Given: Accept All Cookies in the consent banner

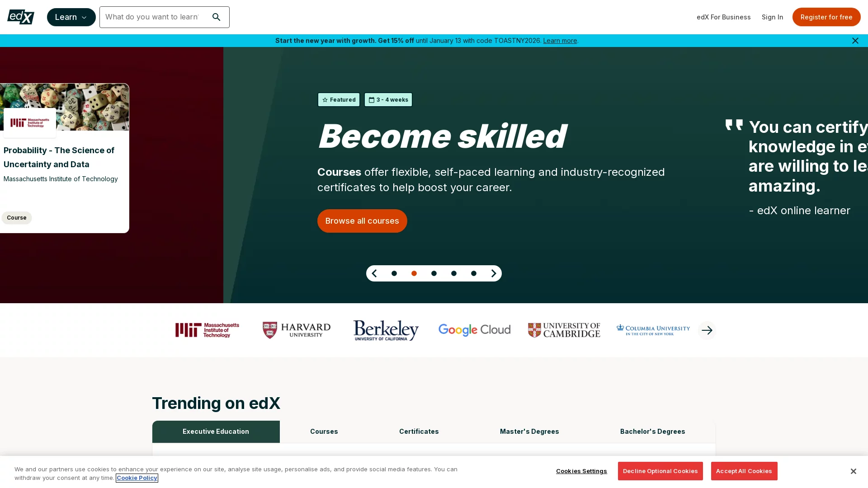Looking at the screenshot, I should [x=744, y=471].
